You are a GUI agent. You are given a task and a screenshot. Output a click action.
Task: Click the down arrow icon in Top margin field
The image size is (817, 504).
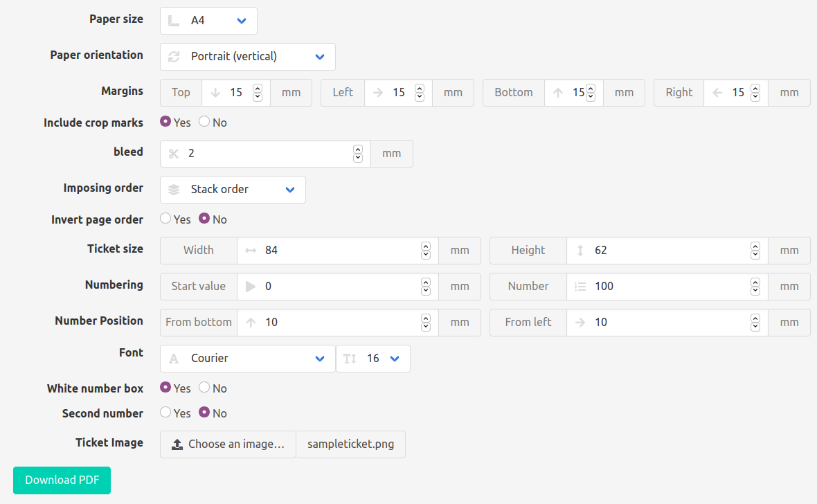215,93
